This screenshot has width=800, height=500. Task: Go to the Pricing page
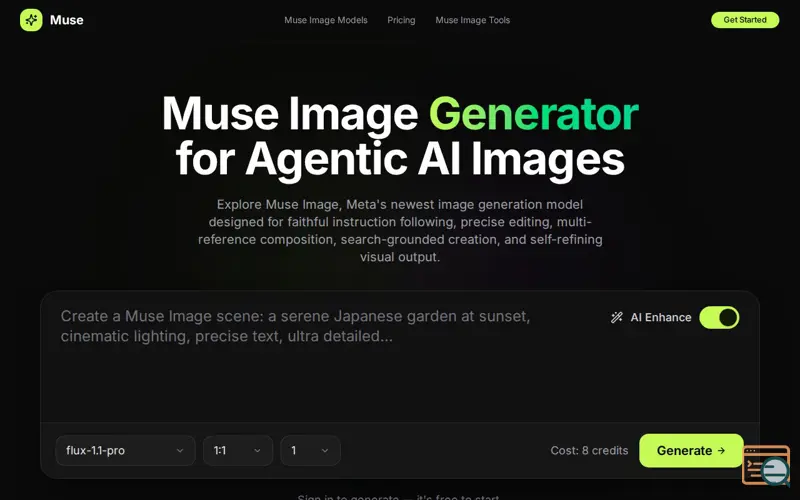[x=401, y=20]
